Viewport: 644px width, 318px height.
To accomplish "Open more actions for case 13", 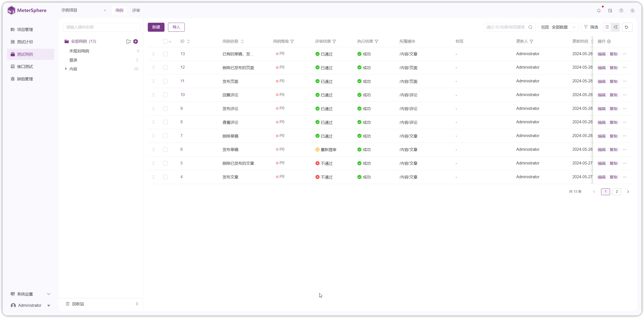I will [x=625, y=54].
